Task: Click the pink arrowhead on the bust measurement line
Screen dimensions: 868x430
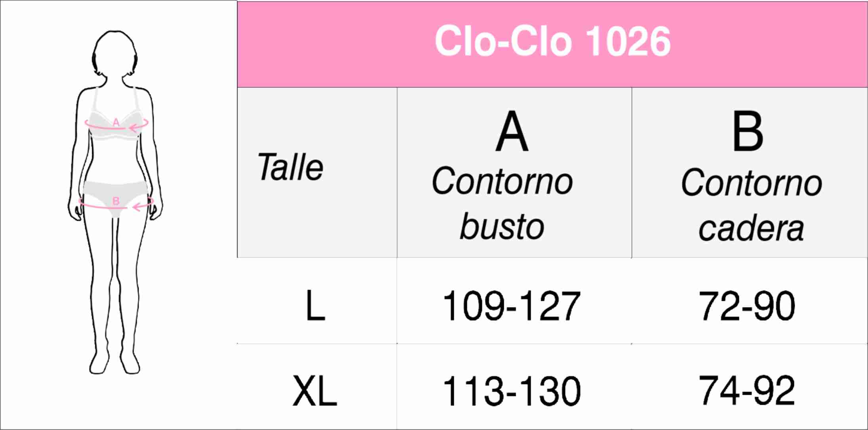Action: pos(132,127)
